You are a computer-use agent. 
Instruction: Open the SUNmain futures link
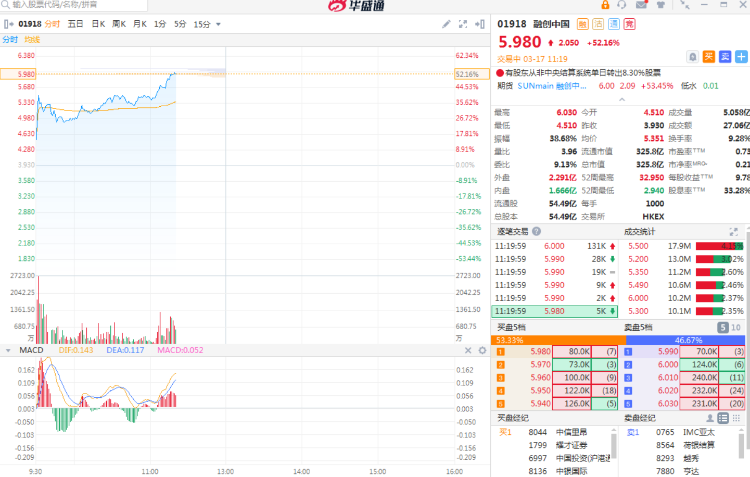551,86
